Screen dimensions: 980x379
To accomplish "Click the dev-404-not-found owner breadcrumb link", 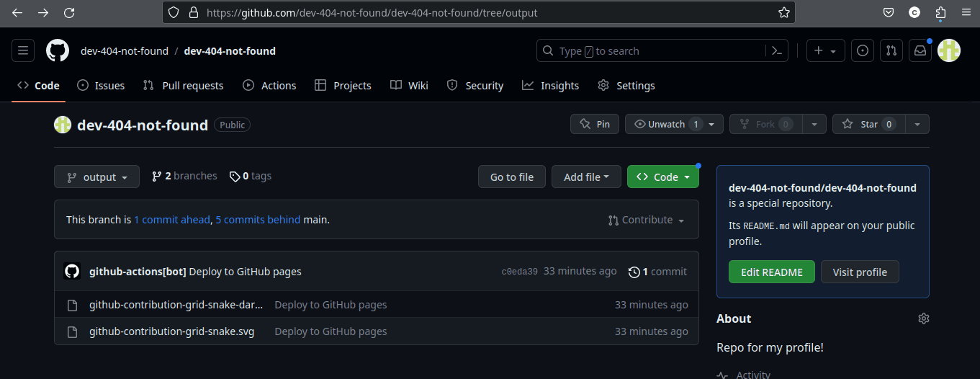I will tap(125, 51).
